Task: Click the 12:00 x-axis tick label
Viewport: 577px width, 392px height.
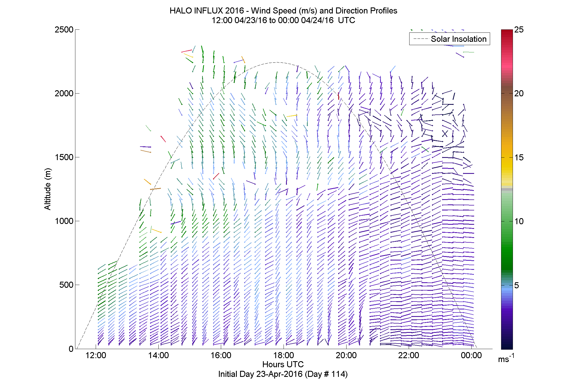Action: click(x=96, y=355)
